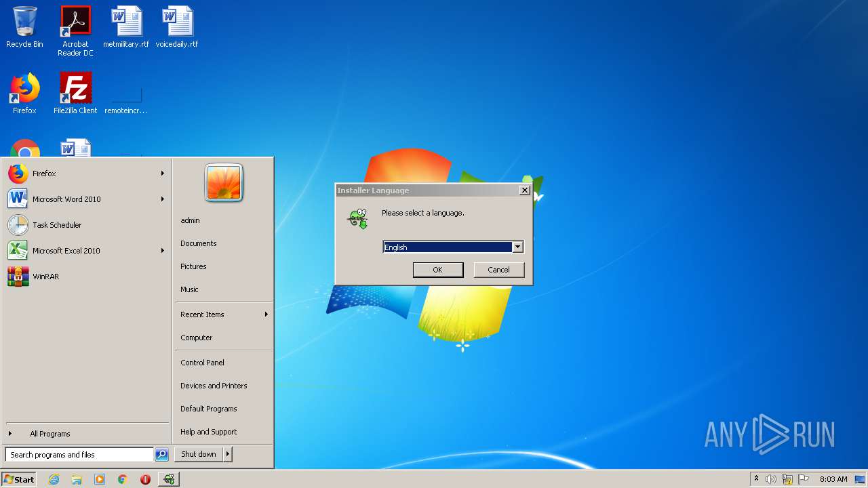
Task: Open the admin user folder
Action: 190,220
